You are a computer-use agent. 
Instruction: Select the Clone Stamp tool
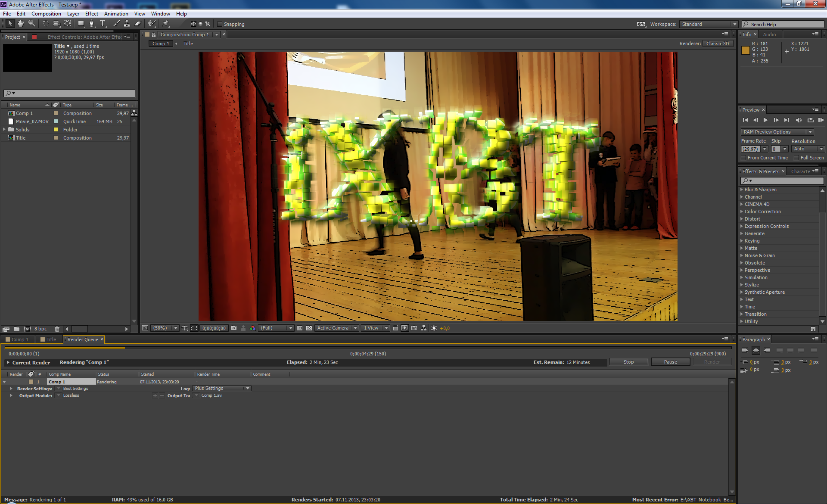click(x=127, y=24)
